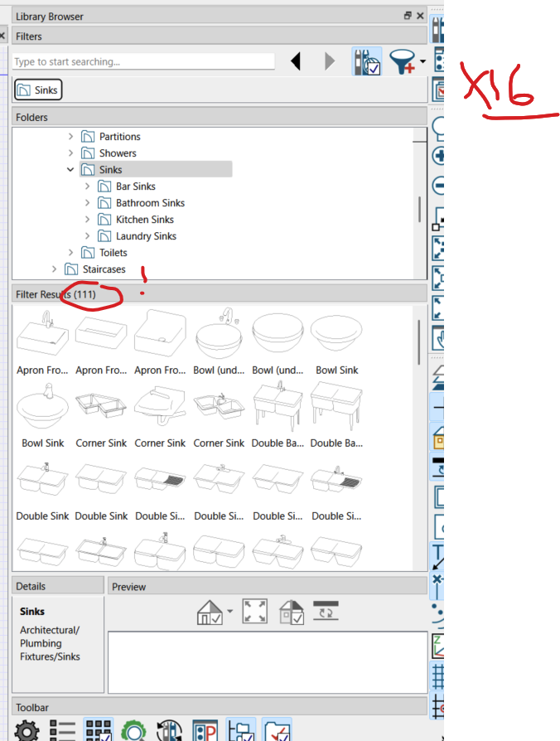Screen dimensions: 560x741
Task: Click into the library search field
Action: (x=143, y=61)
